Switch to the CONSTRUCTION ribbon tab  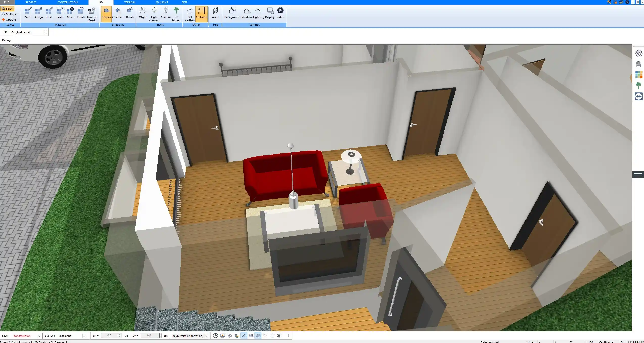point(67,2)
